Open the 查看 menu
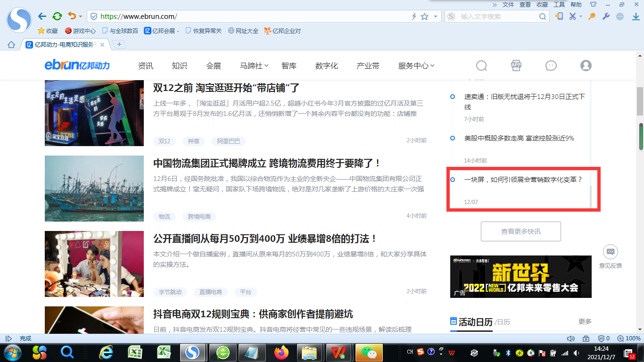 click(x=525, y=4)
